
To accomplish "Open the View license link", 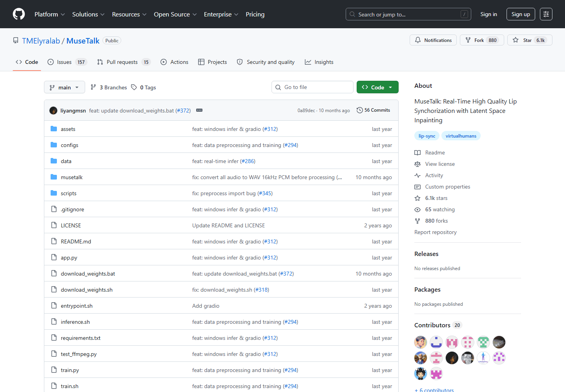I will (x=435, y=164).
